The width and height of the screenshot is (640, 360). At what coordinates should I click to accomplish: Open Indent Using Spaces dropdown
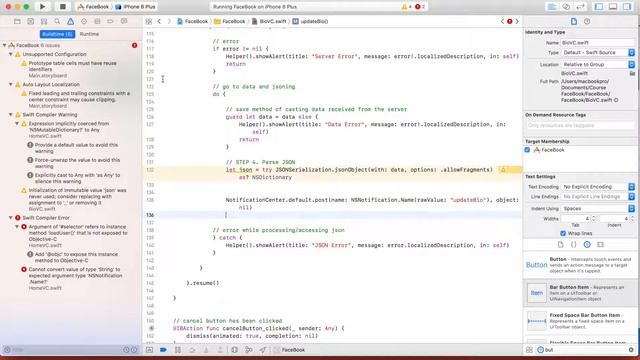[598, 209]
